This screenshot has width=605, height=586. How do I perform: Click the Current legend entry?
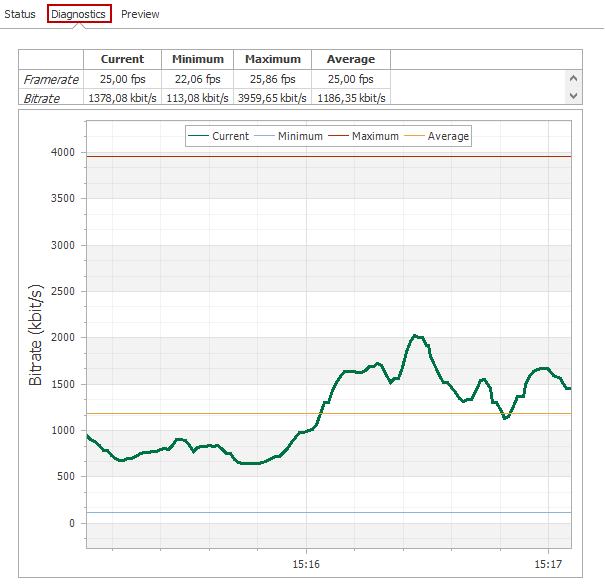[x=219, y=136]
